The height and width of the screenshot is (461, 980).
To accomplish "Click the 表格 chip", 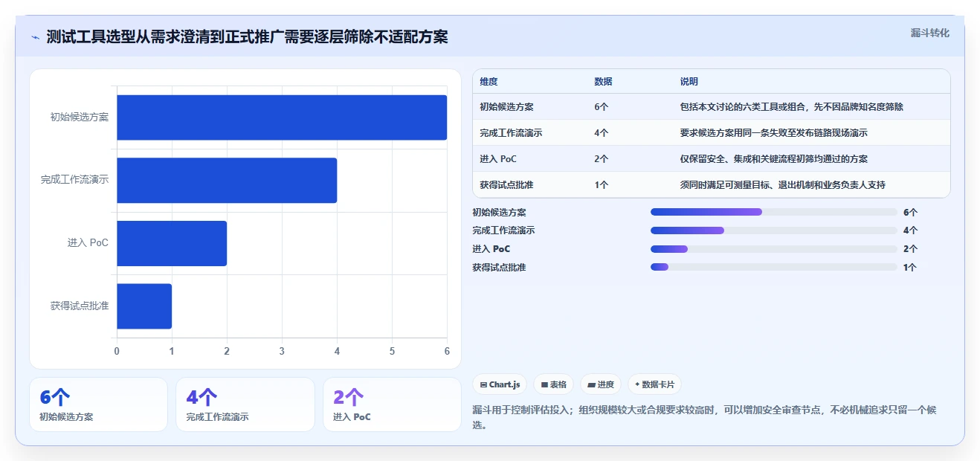I will pyautogui.click(x=554, y=384).
